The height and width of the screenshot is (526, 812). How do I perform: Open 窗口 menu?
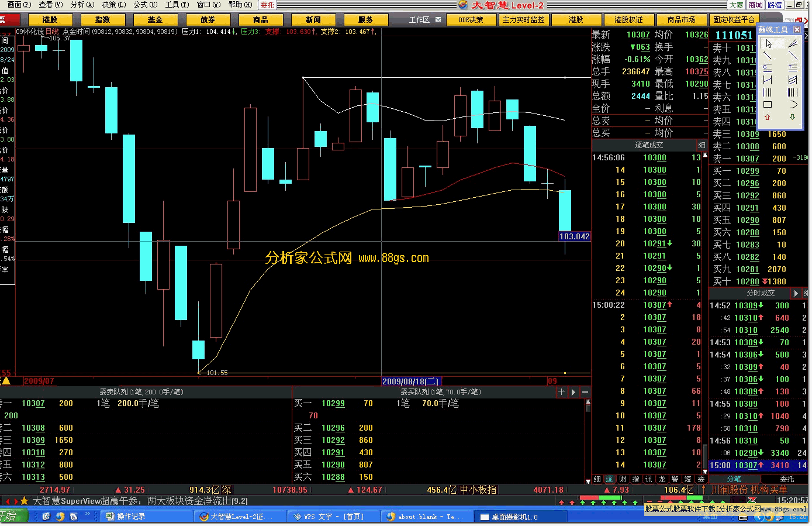click(208, 5)
